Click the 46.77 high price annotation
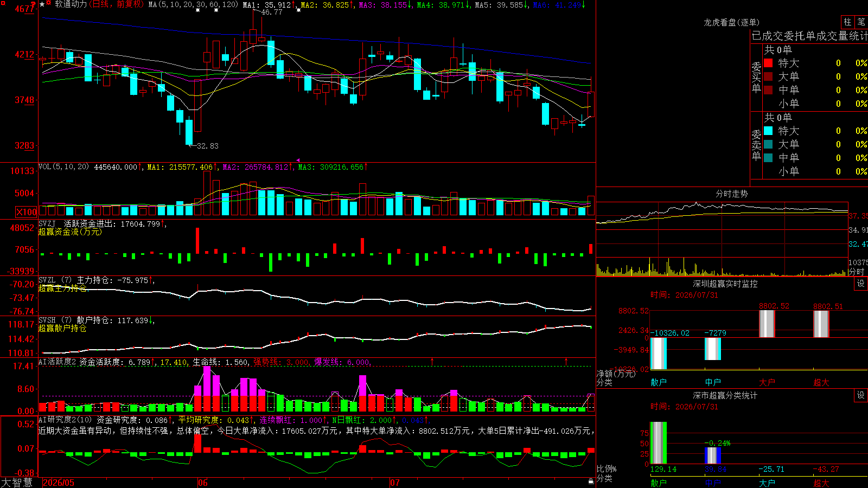 [271, 12]
